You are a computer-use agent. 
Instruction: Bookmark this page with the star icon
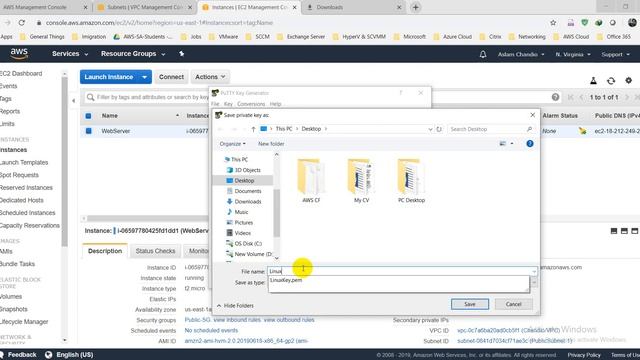coord(553,23)
